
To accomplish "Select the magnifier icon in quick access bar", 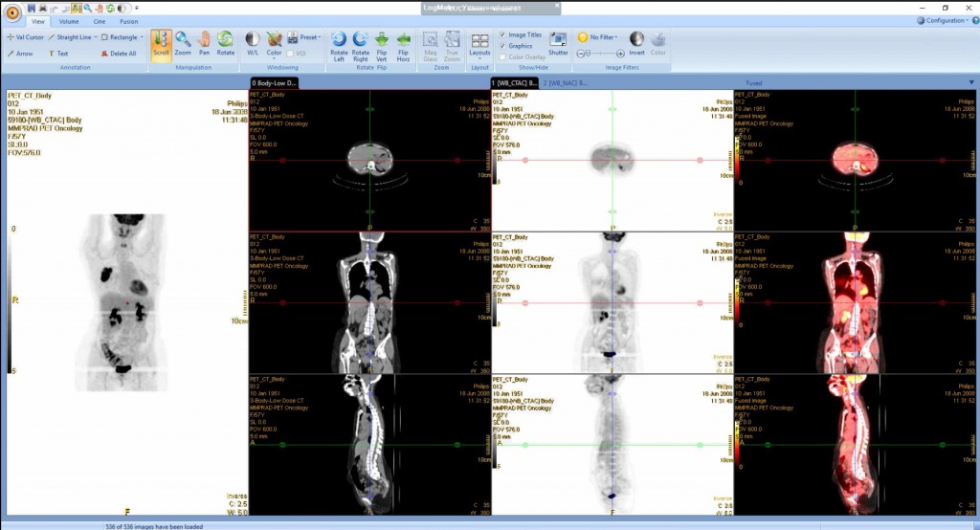I will tap(87, 8).
